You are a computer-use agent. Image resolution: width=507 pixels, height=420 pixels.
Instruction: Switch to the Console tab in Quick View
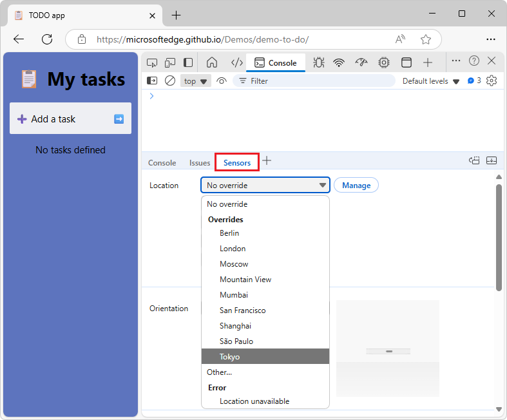point(162,162)
